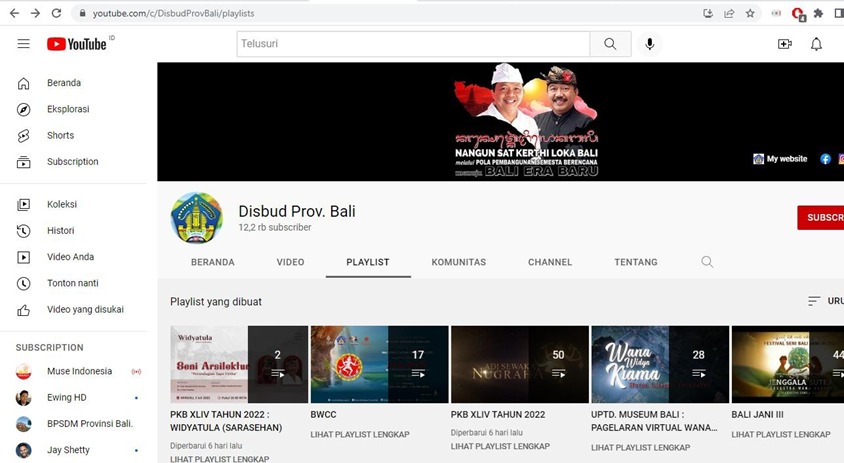This screenshot has width=844, height=463.
Task: Open My website banner link
Action: coord(780,159)
